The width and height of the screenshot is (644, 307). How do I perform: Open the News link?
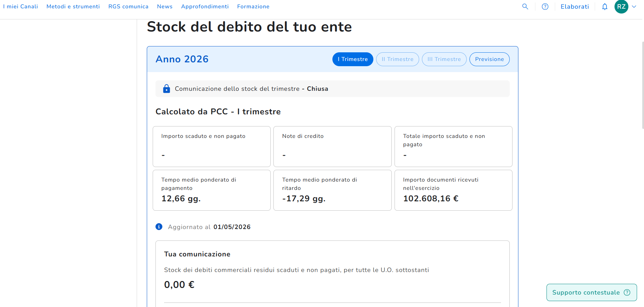coord(165,7)
